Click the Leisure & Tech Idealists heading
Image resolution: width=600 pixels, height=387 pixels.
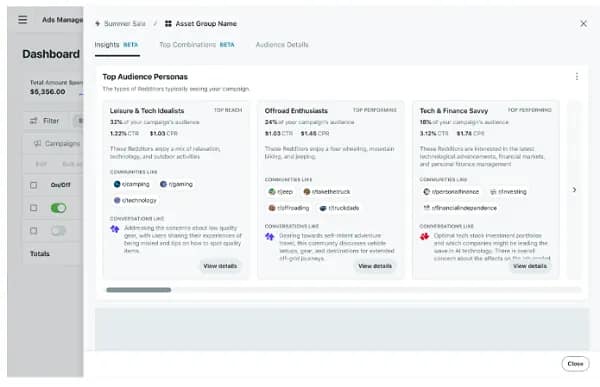coord(147,111)
